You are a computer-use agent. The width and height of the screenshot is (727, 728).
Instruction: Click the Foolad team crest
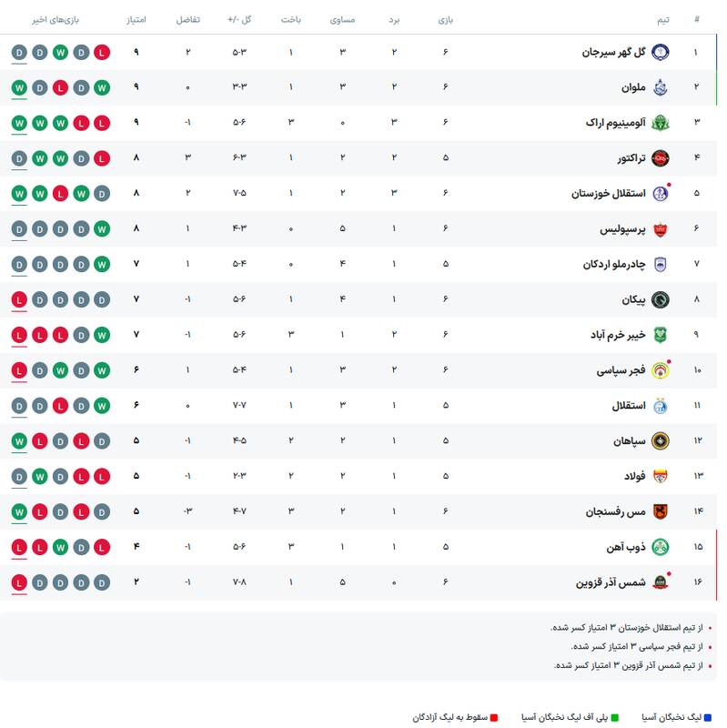pyautogui.click(x=661, y=476)
